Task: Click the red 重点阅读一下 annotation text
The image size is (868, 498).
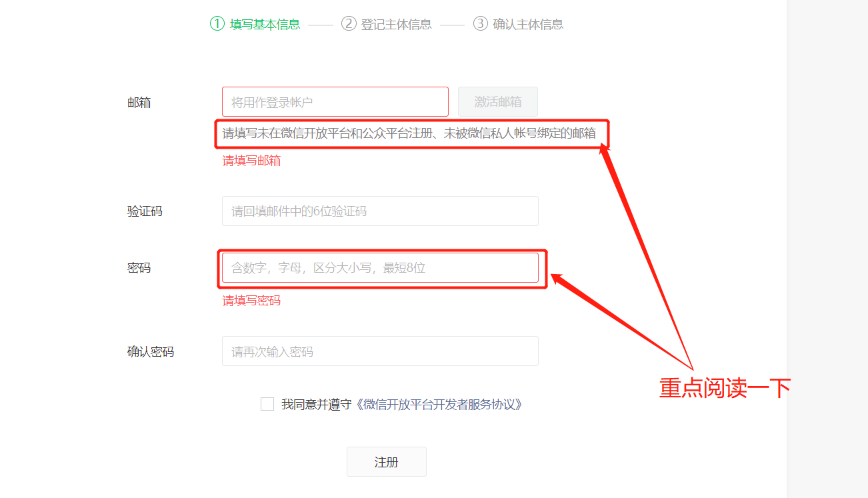Action: click(x=725, y=388)
